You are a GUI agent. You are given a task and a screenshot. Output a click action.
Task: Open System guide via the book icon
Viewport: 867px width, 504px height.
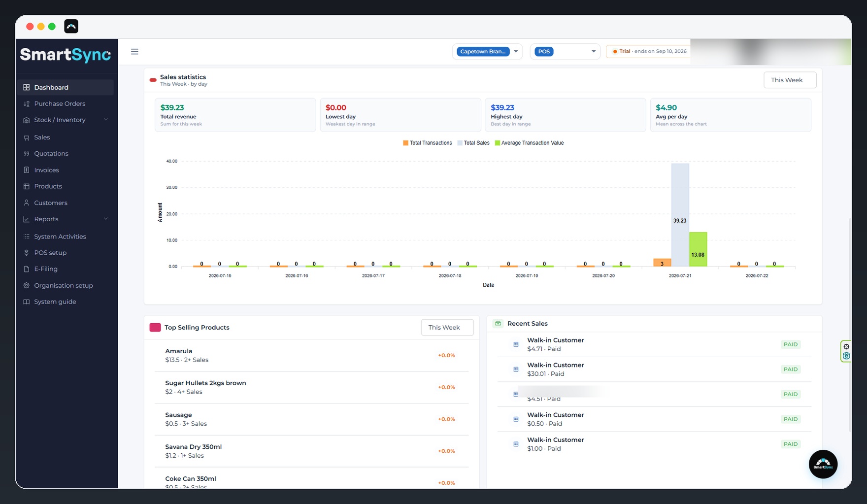pos(27,302)
